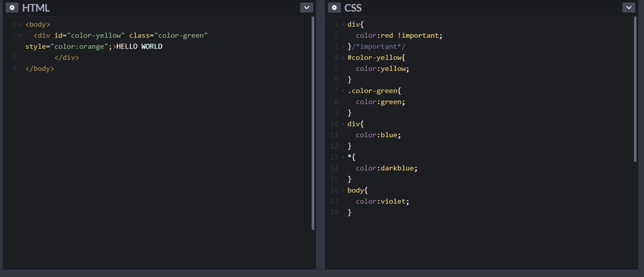644x277 pixels.
Task: Click the CSS editor vertical scrollbar
Action: point(635,89)
